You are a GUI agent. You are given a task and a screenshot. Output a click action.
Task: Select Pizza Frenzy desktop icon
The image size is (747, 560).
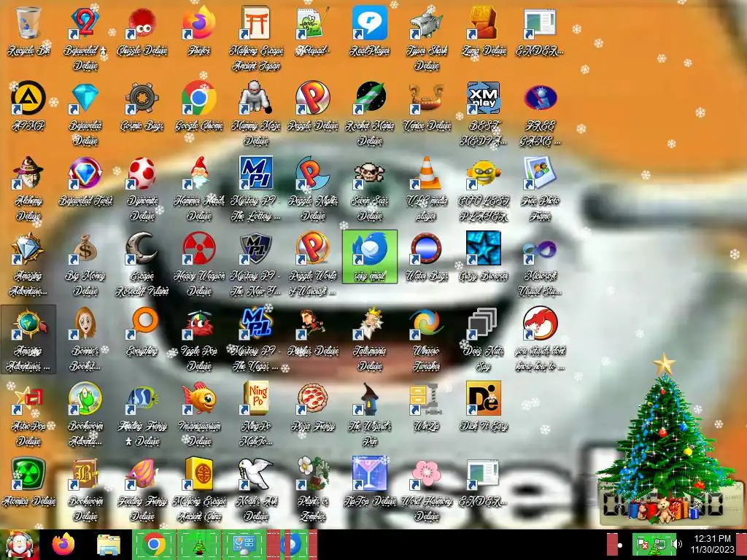[x=313, y=407]
